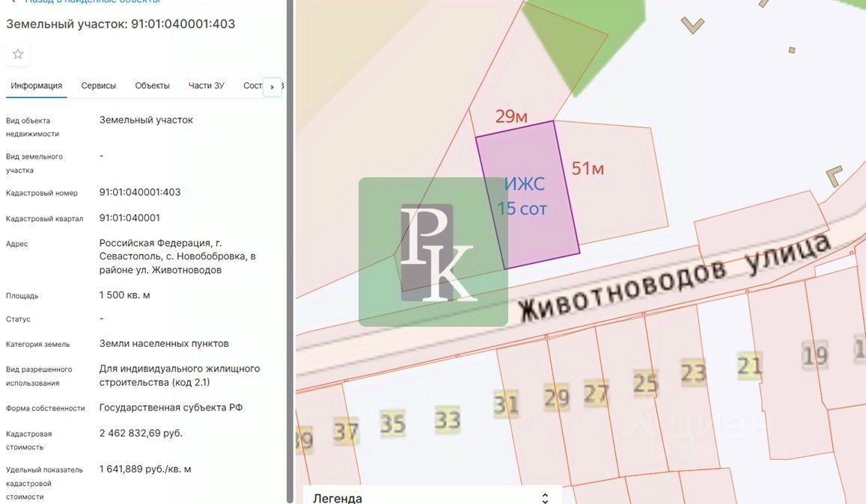
Task: Click the cadastral number 91:01:040001:403 value
Action: tap(140, 192)
